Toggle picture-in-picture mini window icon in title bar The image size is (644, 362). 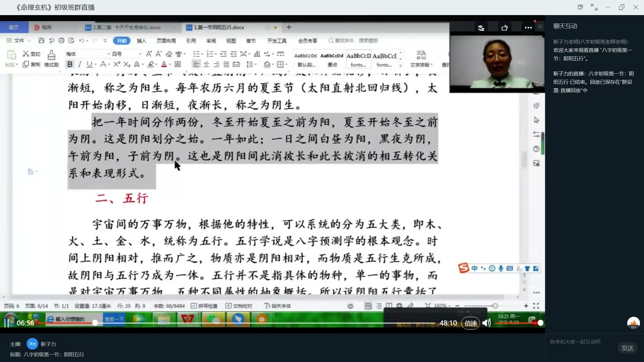pos(580,7)
